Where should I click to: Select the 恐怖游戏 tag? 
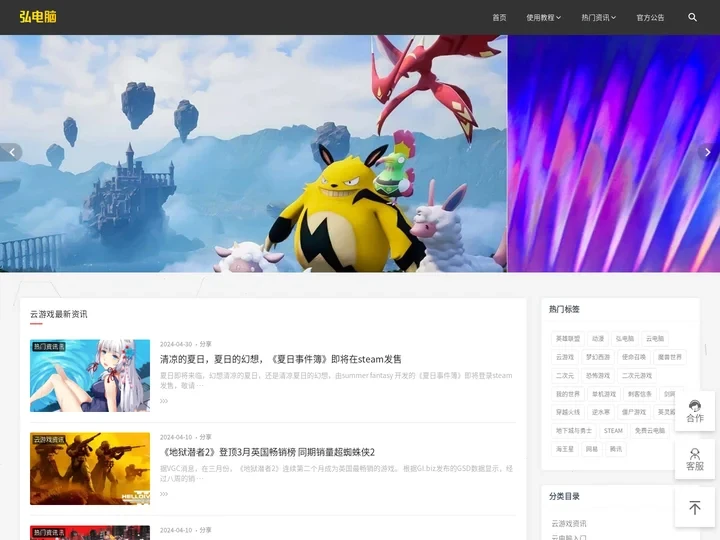(598, 376)
